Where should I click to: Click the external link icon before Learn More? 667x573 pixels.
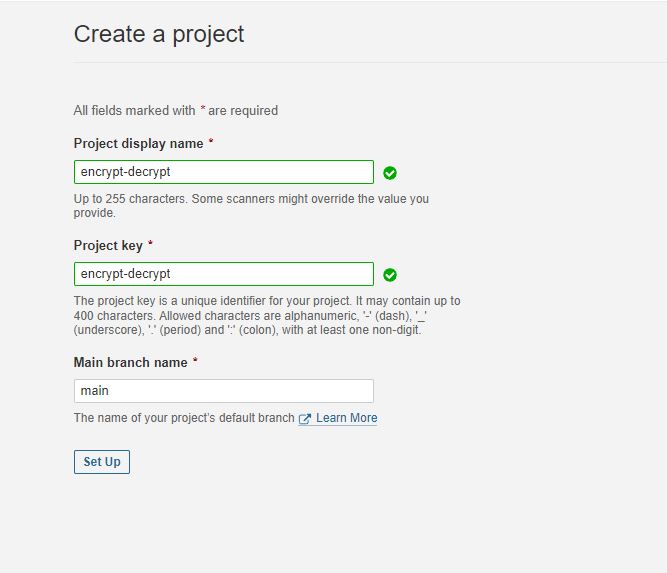(x=305, y=419)
